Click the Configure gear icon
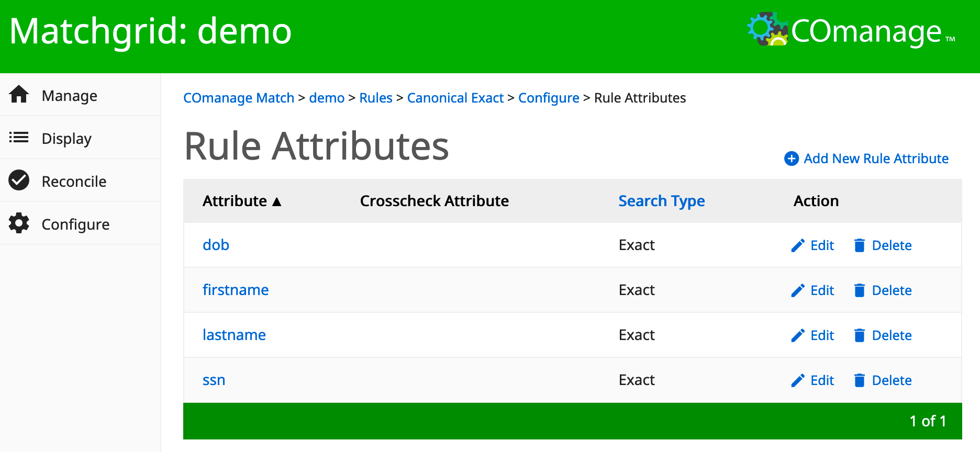The image size is (980, 452). (x=19, y=223)
